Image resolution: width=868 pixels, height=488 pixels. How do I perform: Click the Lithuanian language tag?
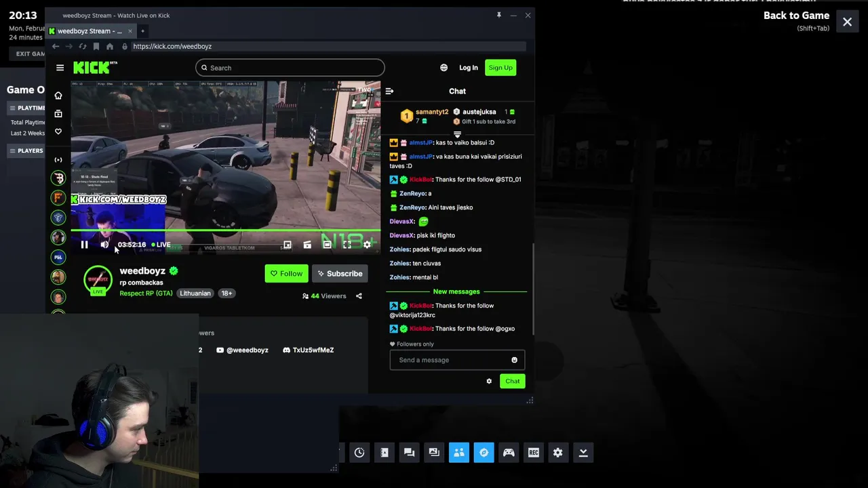click(x=195, y=293)
